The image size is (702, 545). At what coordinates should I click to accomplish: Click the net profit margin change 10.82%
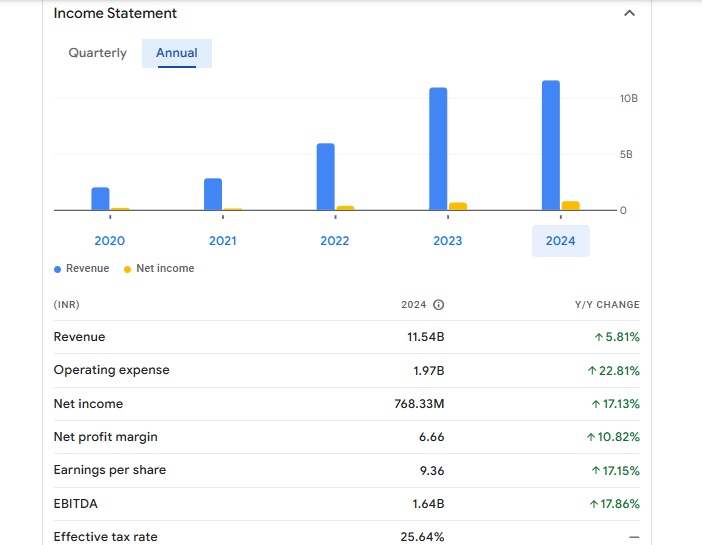[x=613, y=437]
